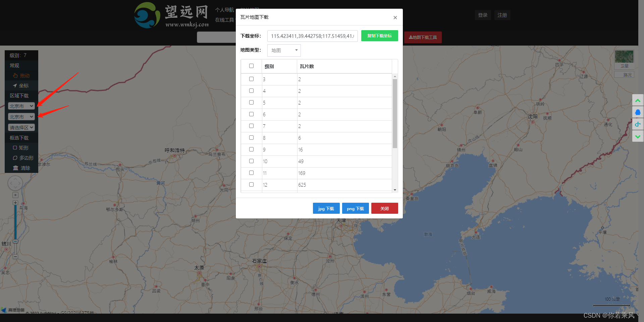Tick the select-all checkbox in table header
This screenshot has width=644, height=322.
coord(251,66)
